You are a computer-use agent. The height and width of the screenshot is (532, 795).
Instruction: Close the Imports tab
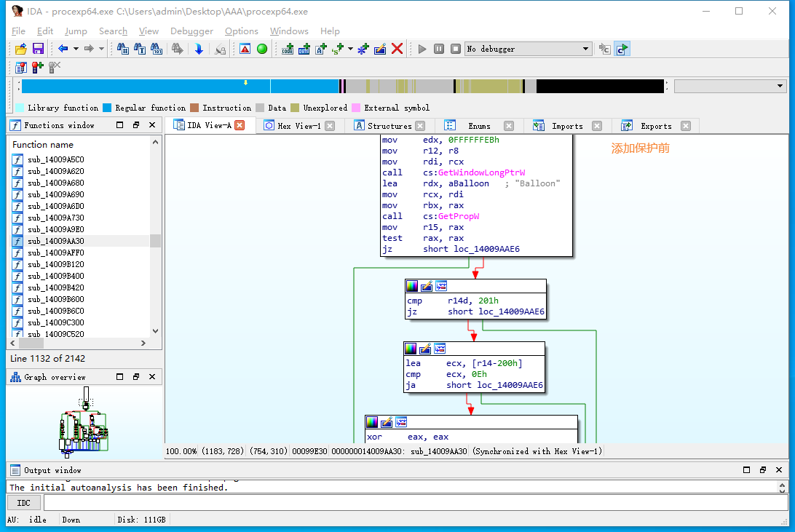click(597, 126)
